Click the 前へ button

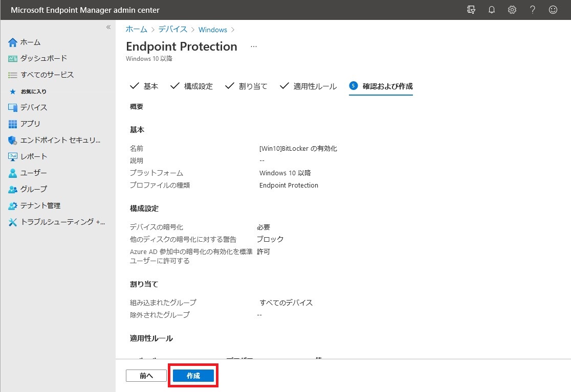point(146,376)
